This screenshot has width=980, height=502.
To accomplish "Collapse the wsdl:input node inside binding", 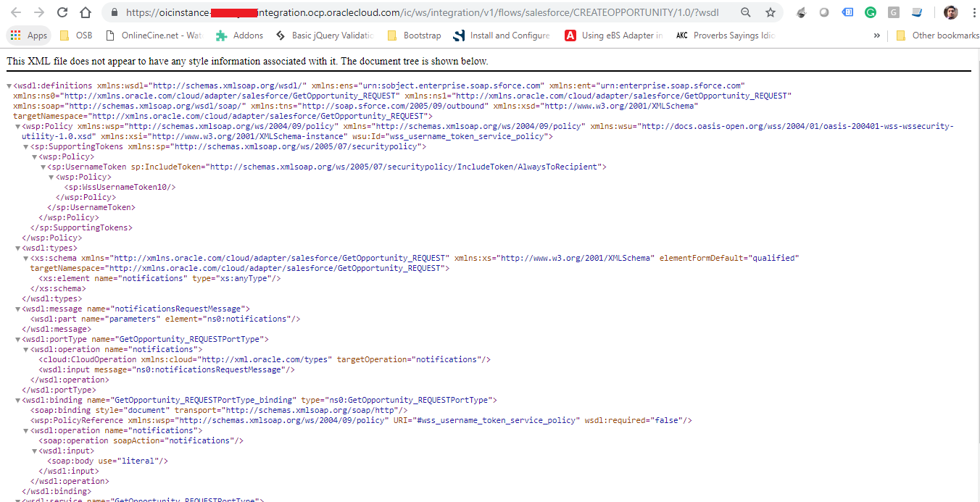I will (34, 451).
